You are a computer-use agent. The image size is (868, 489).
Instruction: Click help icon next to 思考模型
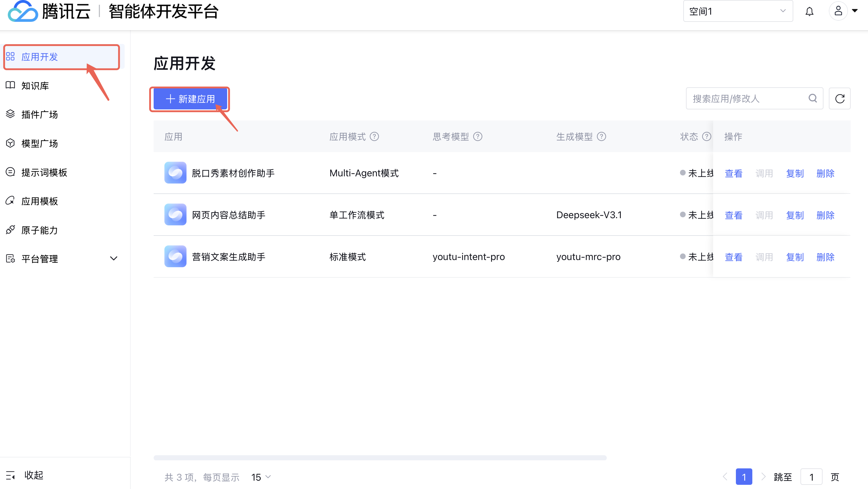click(477, 137)
